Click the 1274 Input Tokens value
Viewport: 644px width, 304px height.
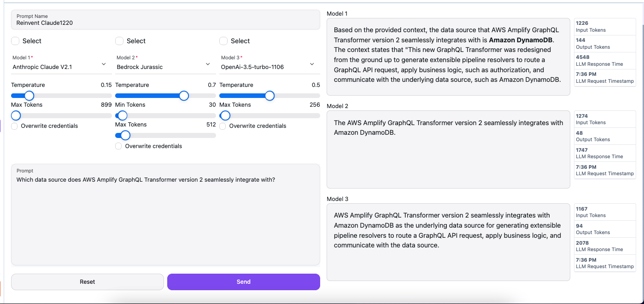click(x=582, y=116)
